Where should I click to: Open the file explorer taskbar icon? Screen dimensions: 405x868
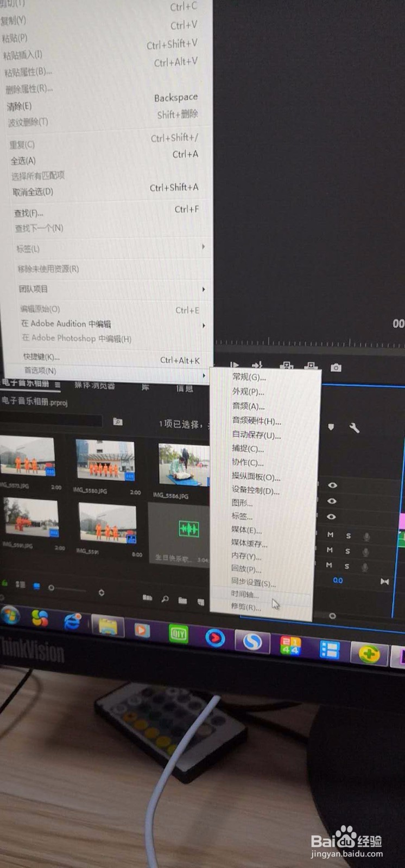coord(108,627)
